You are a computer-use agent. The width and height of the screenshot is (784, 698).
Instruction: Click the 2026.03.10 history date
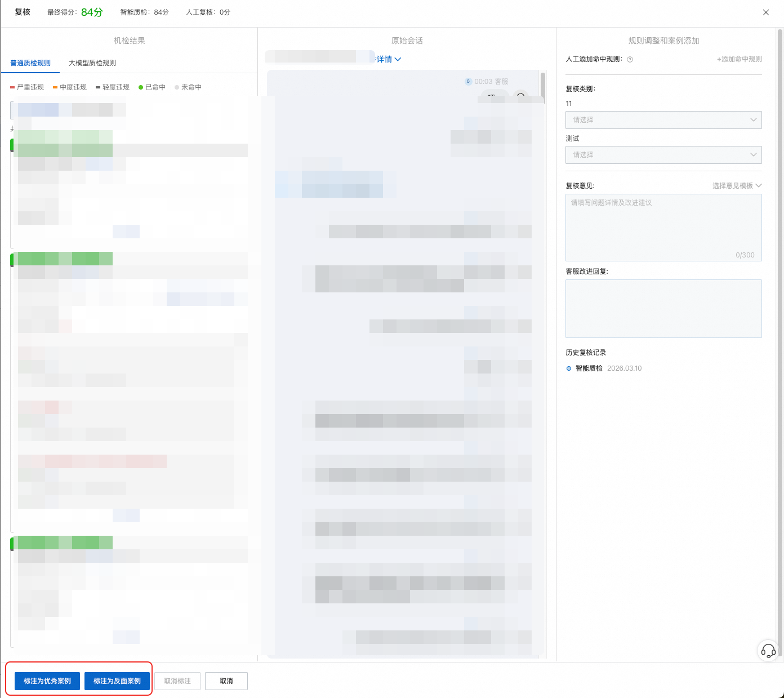click(x=624, y=368)
